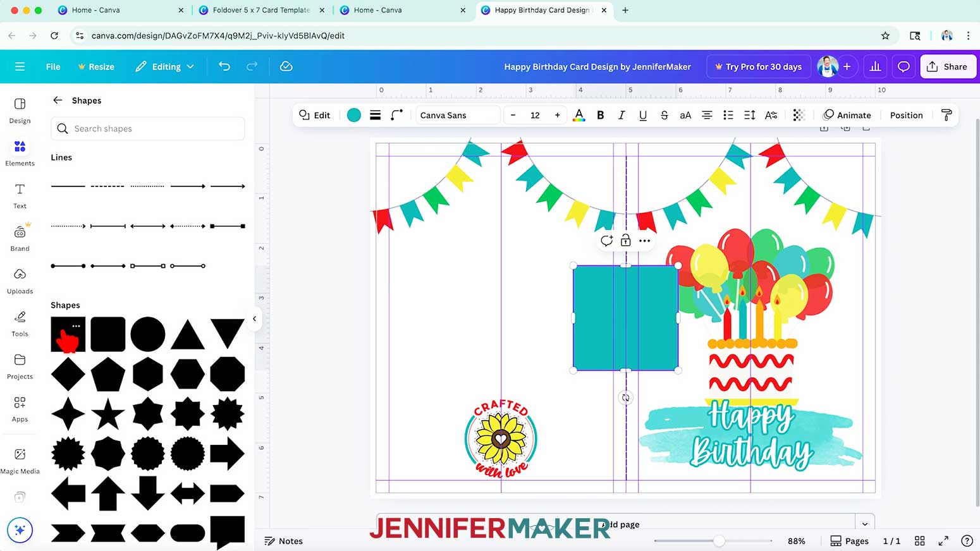Open the Animate option
Image resolution: width=980 pixels, height=551 pixels.
click(x=847, y=115)
